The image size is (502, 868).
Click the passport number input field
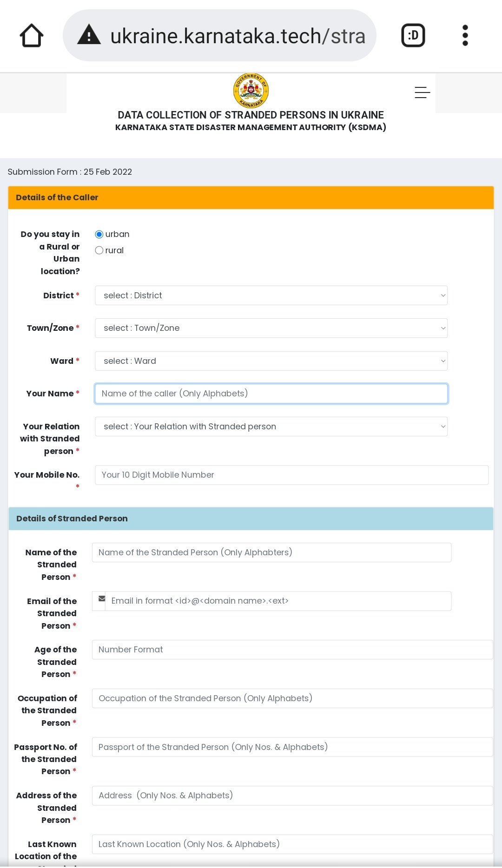pos(292,747)
